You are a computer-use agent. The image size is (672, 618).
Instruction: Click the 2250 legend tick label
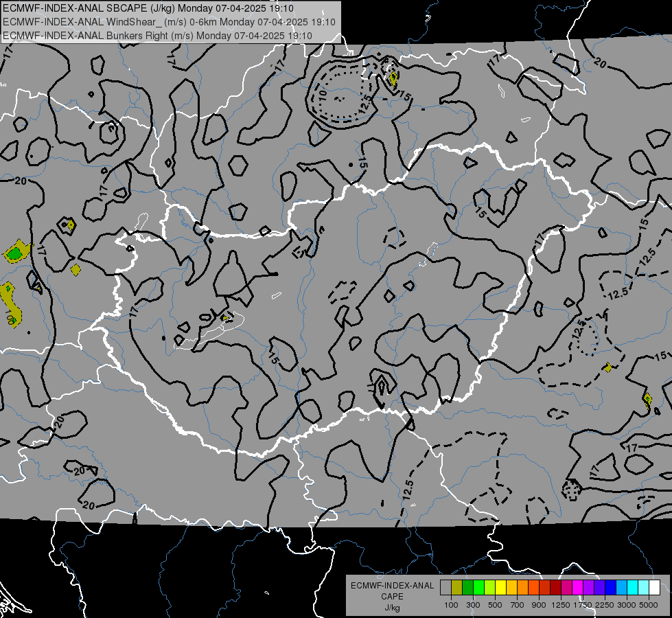click(605, 605)
